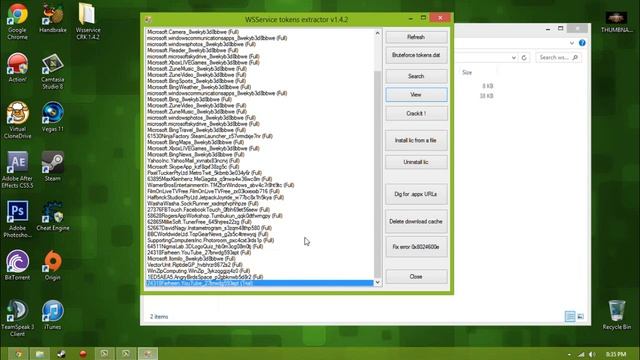Click the Close button in extractor
The image size is (640, 360).
[416, 277]
